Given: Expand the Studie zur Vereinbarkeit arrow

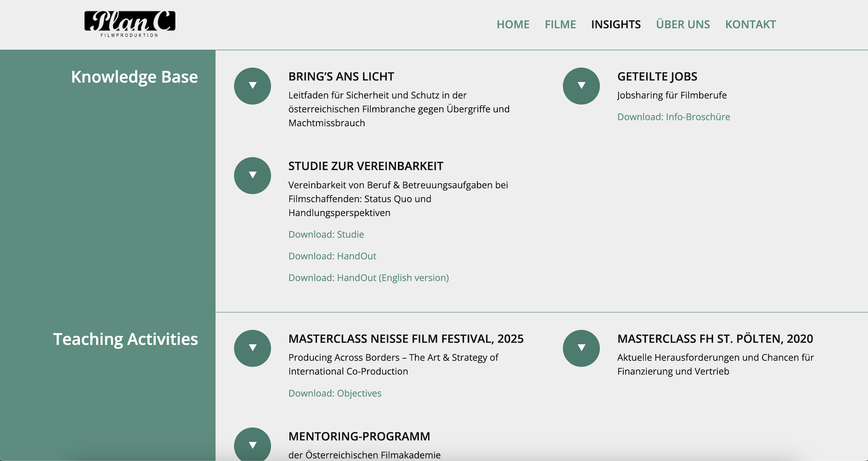Looking at the screenshot, I should pyautogui.click(x=252, y=176).
